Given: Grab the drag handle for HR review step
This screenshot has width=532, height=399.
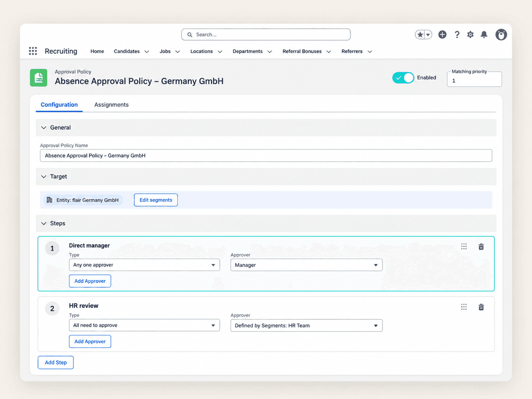Looking at the screenshot, I should tap(464, 307).
